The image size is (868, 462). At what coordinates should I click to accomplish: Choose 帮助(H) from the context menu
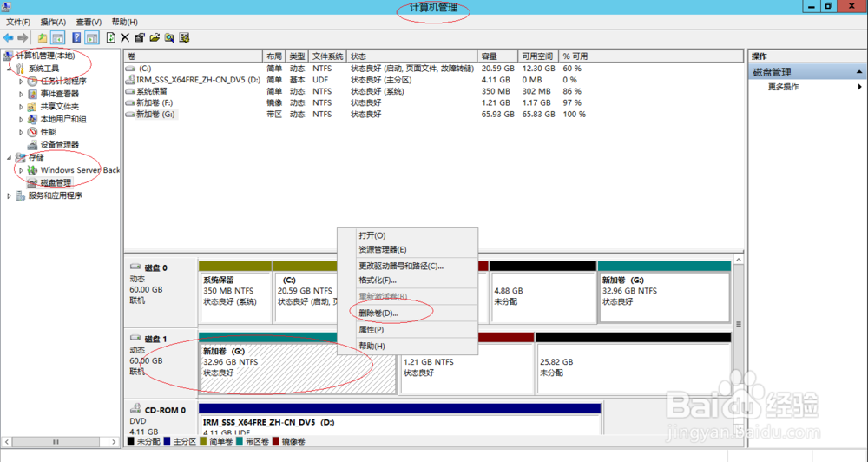(x=407, y=346)
